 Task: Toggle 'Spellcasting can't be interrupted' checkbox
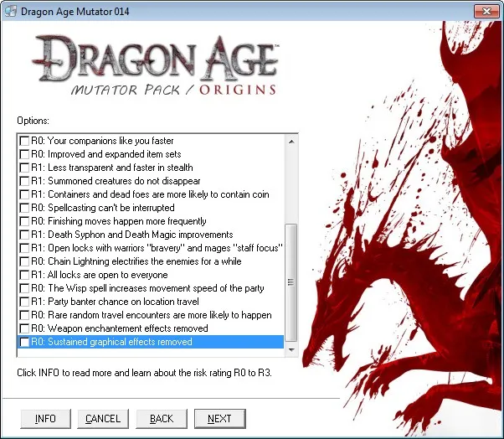click(x=24, y=208)
